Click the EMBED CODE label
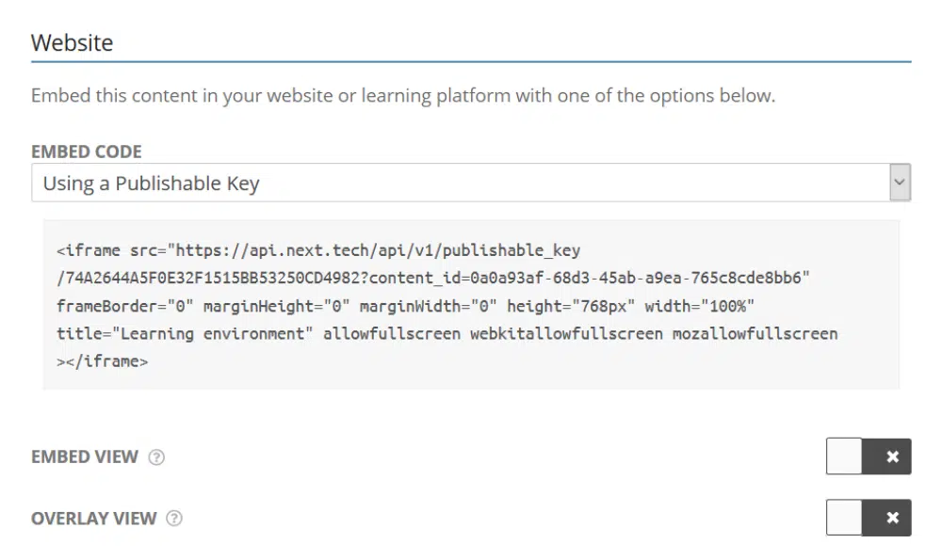Image resolution: width=942 pixels, height=560 pixels. click(x=86, y=152)
